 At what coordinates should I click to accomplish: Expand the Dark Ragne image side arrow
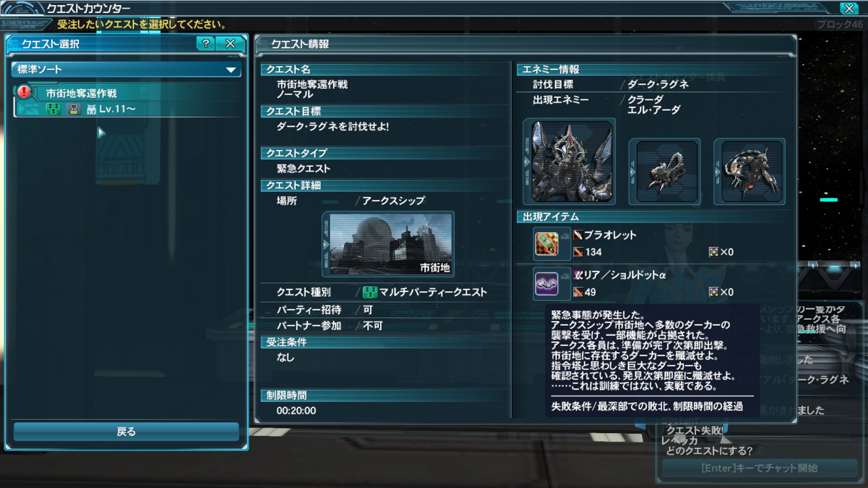(527, 161)
